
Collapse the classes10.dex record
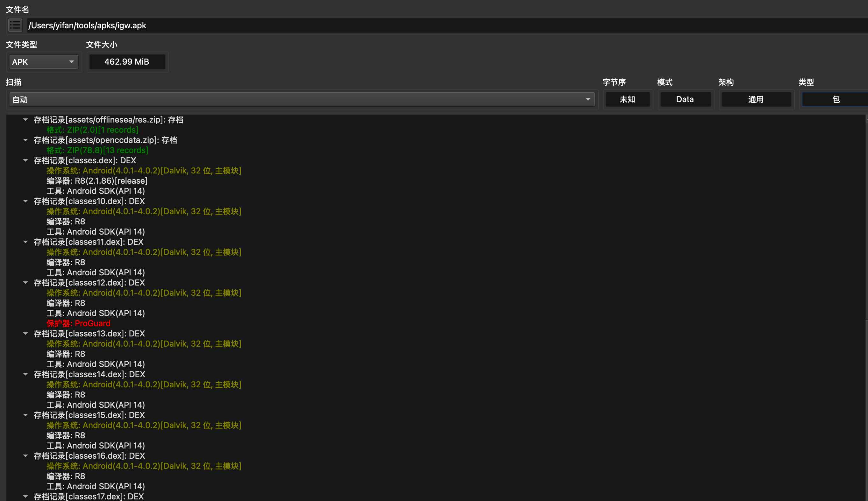(x=25, y=201)
